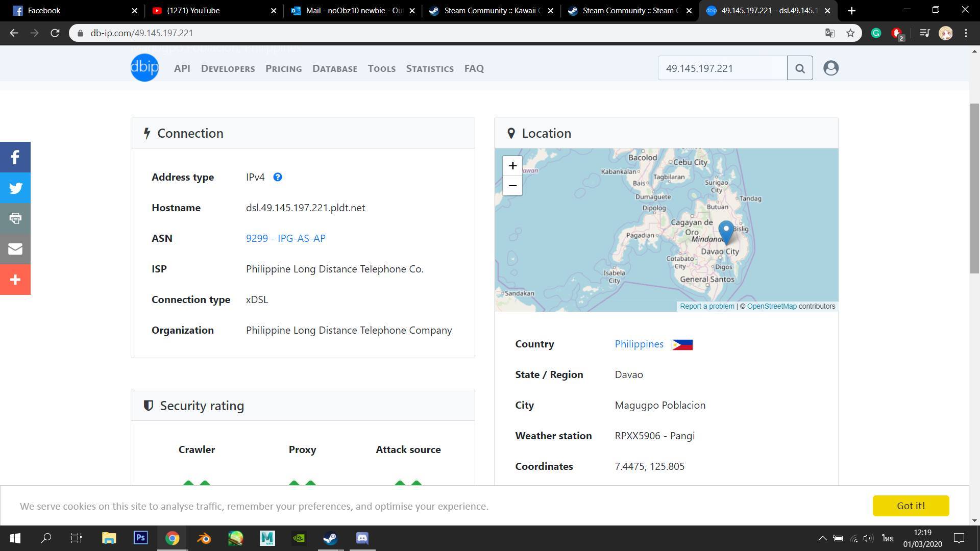The width and height of the screenshot is (980, 551).
Task: Open the media control icon
Action: [x=924, y=33]
